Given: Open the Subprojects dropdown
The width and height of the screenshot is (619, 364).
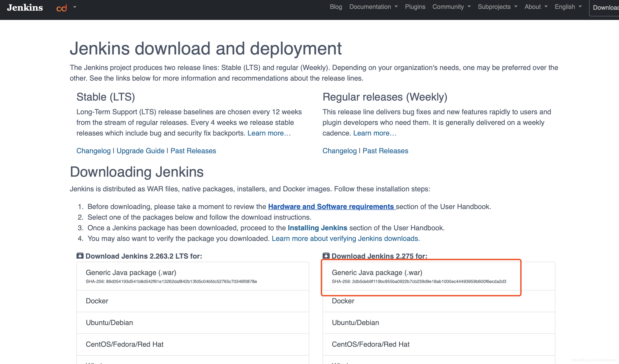Looking at the screenshot, I should click(498, 7).
